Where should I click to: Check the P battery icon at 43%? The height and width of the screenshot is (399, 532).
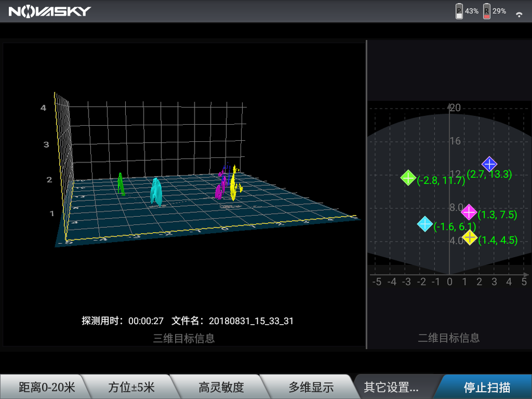point(459,11)
